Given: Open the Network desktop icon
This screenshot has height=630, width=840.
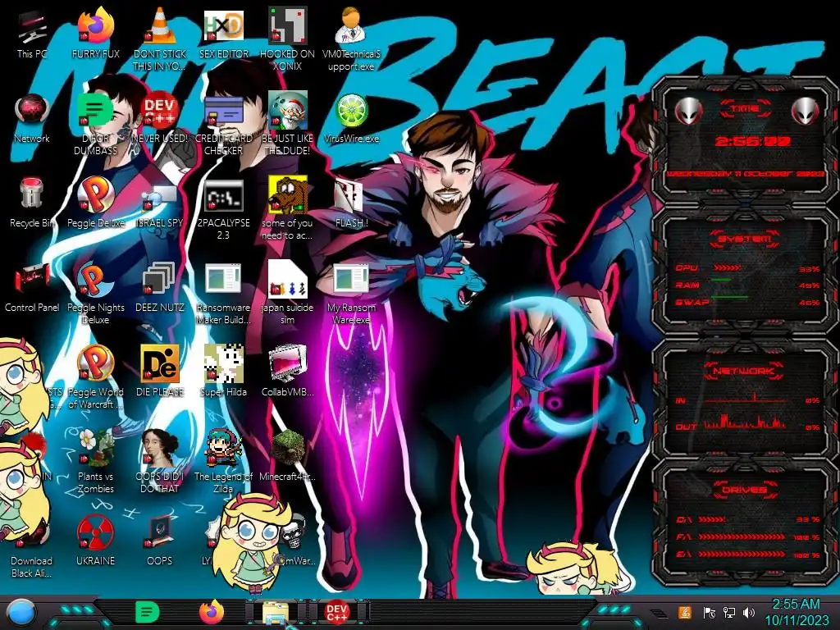Looking at the screenshot, I should coord(32,112).
